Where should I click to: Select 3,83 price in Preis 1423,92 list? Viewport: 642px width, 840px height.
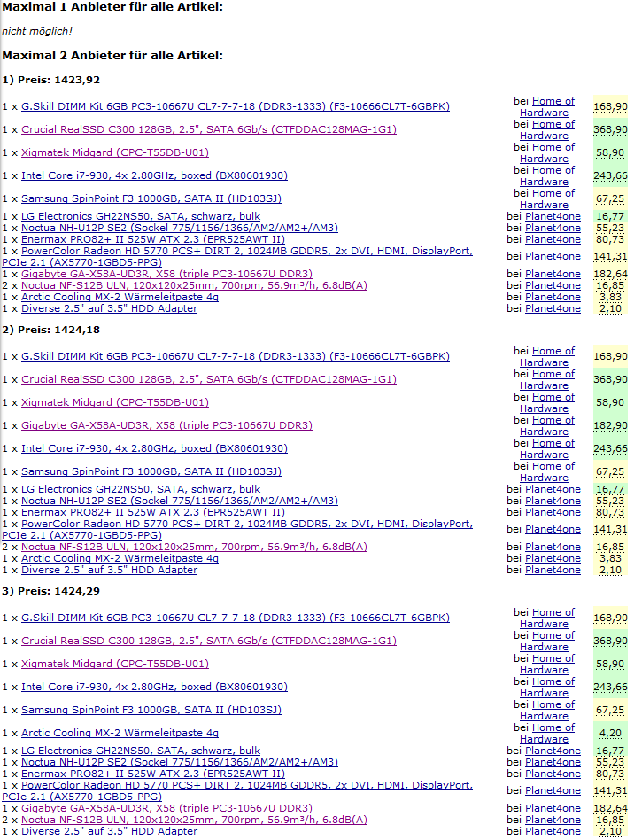point(610,297)
